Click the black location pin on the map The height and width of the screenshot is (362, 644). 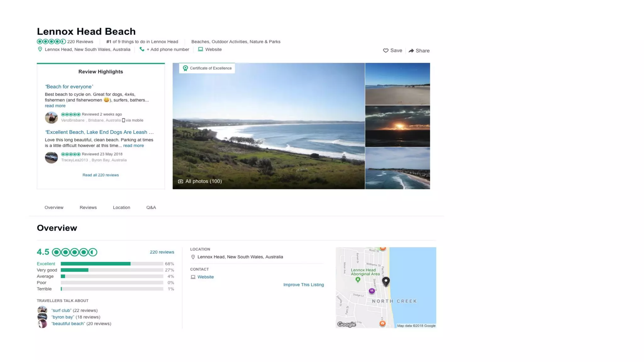386,281
